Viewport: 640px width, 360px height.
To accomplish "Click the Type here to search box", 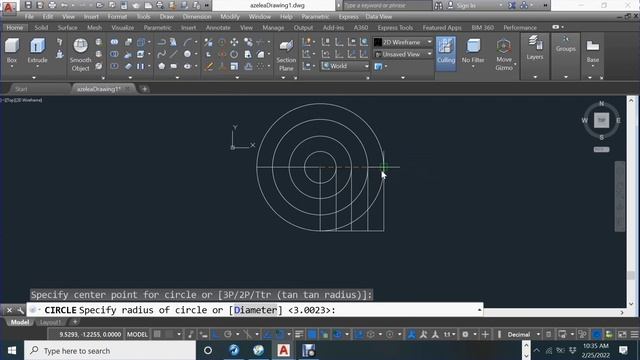I will (110, 351).
